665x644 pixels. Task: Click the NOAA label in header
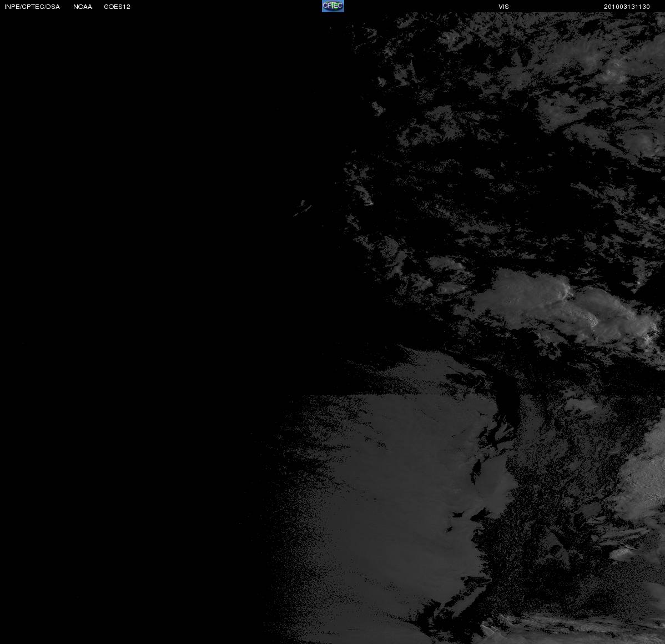(83, 7)
